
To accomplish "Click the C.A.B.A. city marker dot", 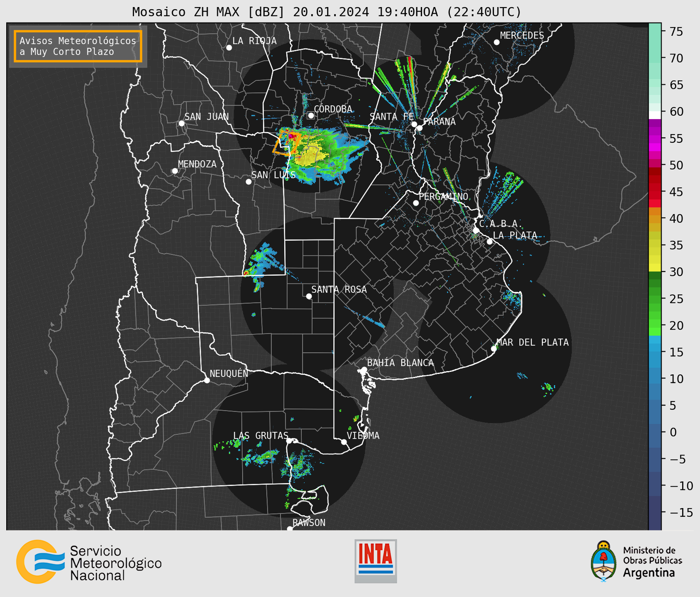I will coord(476,230).
